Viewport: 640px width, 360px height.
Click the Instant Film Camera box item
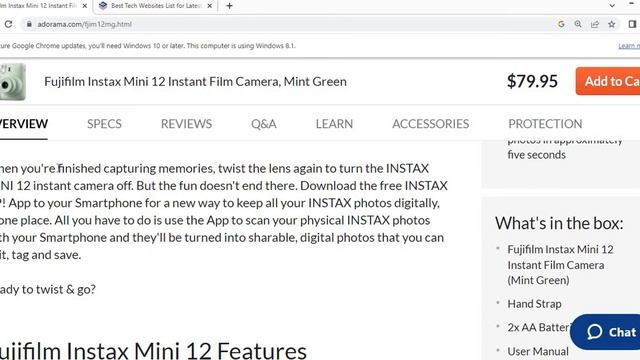[560, 265]
